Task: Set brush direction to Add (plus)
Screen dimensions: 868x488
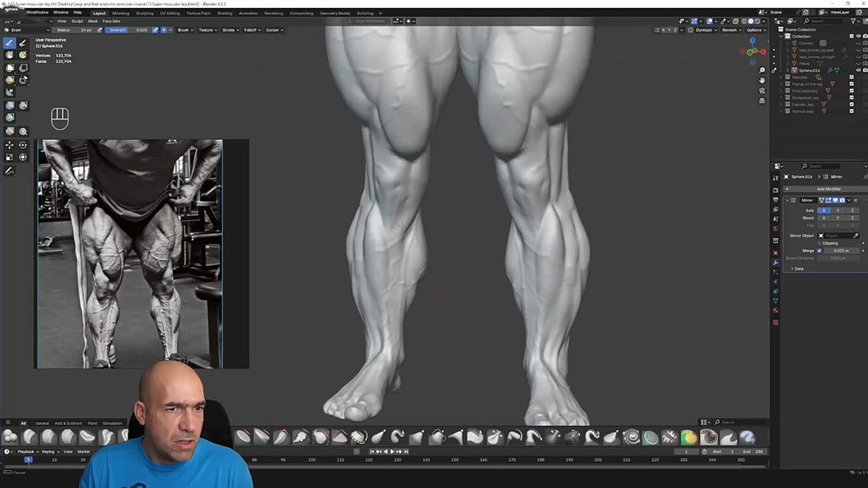Action: pos(164,30)
